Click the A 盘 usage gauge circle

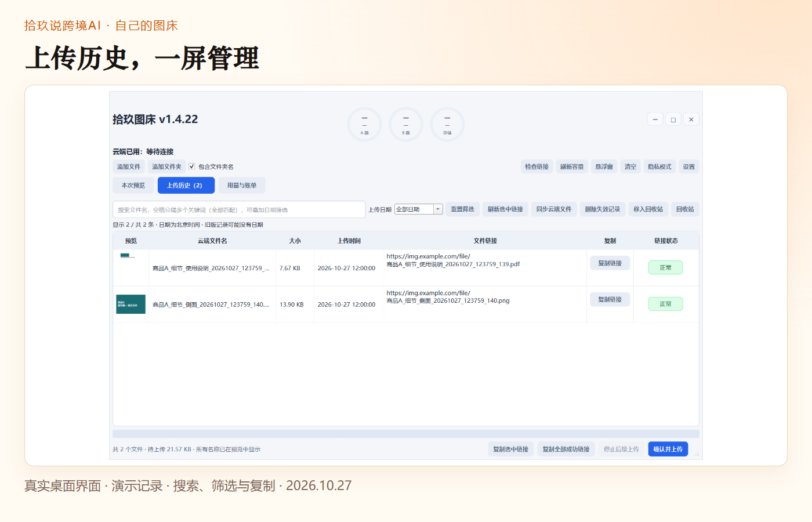point(364,124)
